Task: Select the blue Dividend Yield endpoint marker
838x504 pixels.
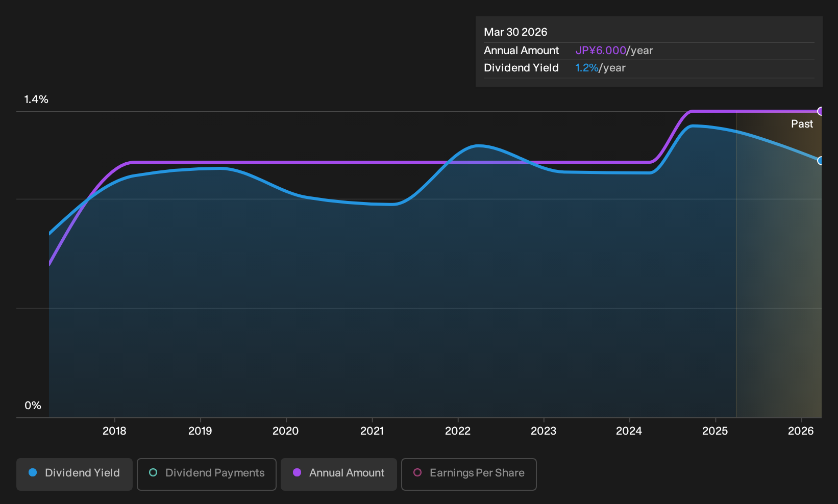Action: (821, 161)
